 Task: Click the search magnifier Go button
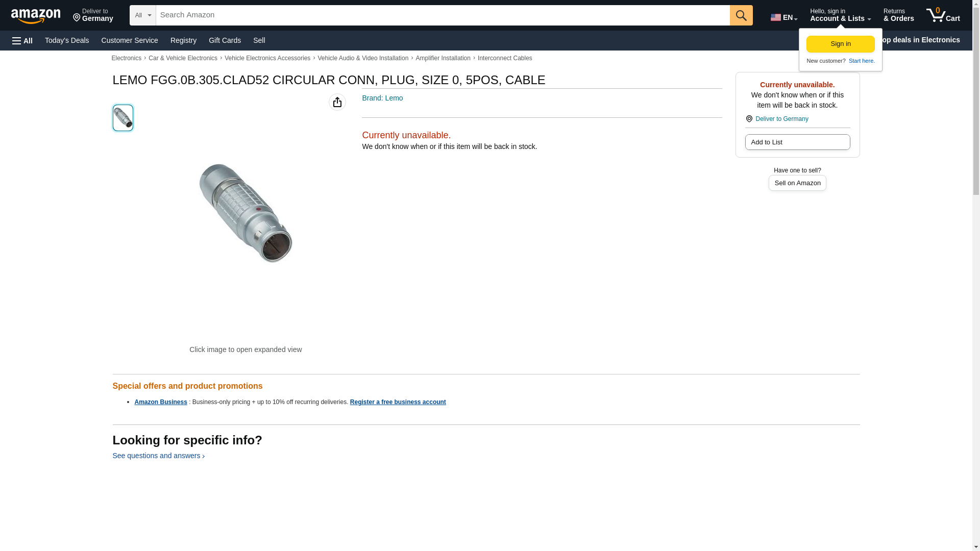(x=741, y=15)
